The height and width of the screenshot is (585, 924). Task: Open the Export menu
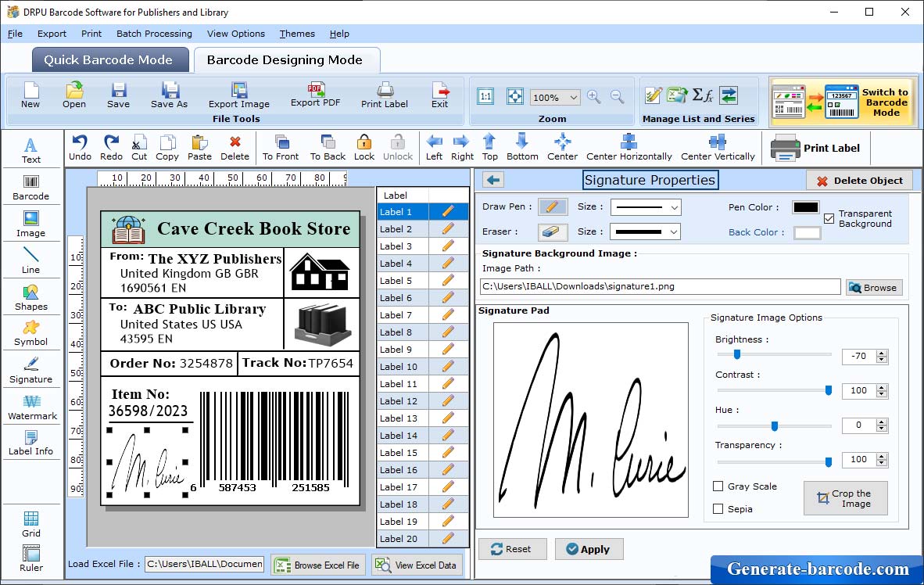[x=52, y=34]
